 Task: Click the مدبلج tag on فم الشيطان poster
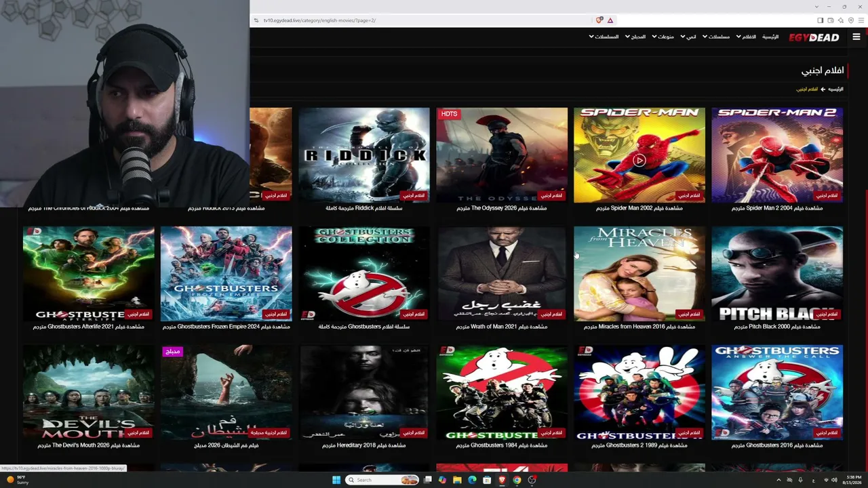(x=172, y=351)
